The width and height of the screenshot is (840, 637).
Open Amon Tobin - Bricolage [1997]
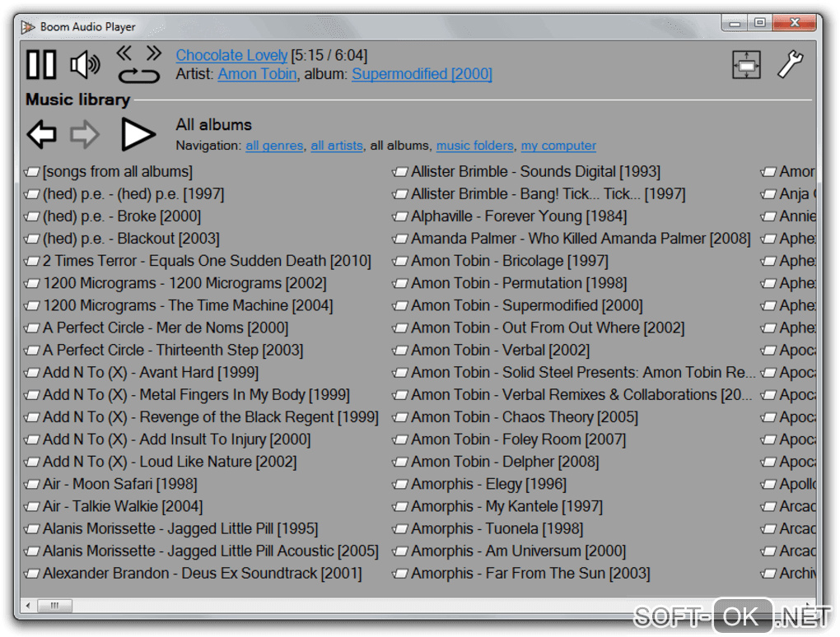click(501, 261)
